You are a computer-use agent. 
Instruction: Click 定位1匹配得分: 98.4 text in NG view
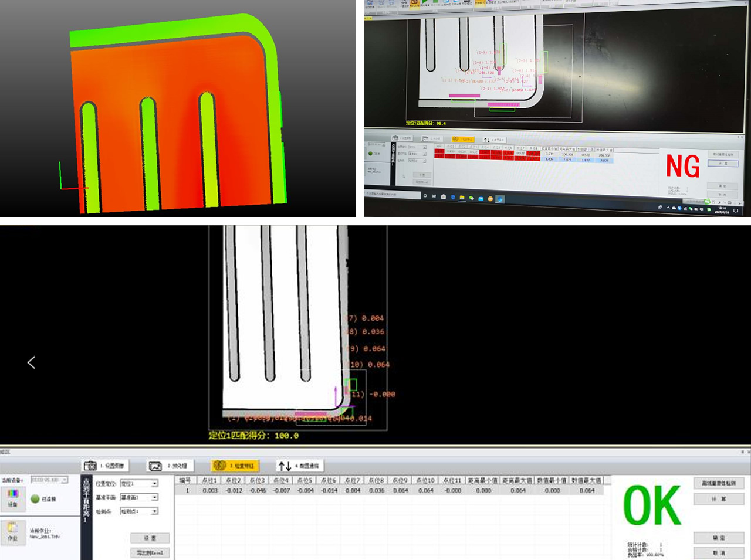point(427,123)
